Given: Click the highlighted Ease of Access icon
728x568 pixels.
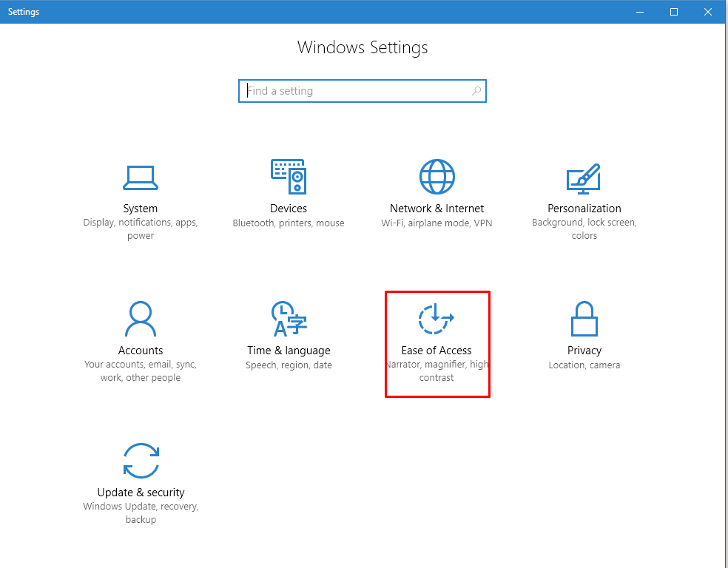Looking at the screenshot, I should 437,318.
